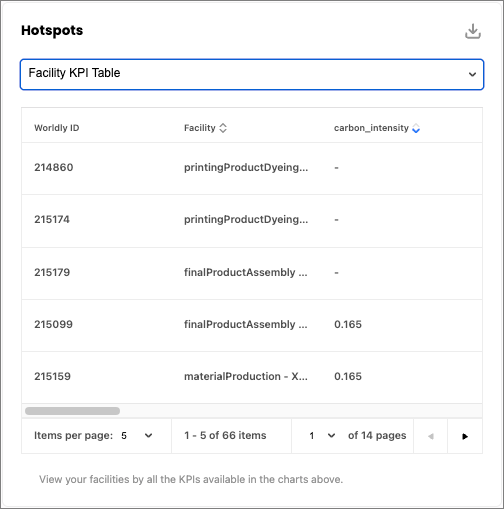Go to the next page arrow

(465, 436)
